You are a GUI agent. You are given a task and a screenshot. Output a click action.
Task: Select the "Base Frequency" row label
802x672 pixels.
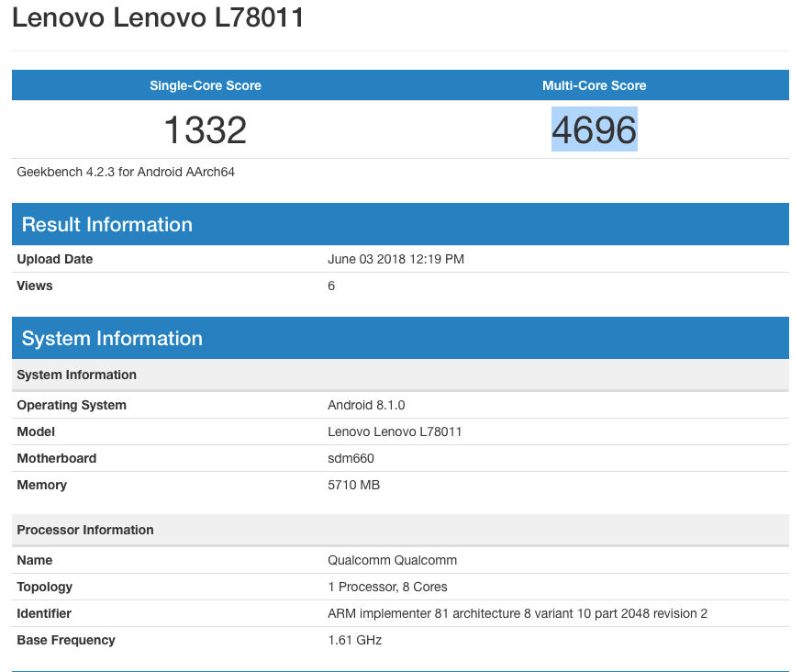pos(66,640)
